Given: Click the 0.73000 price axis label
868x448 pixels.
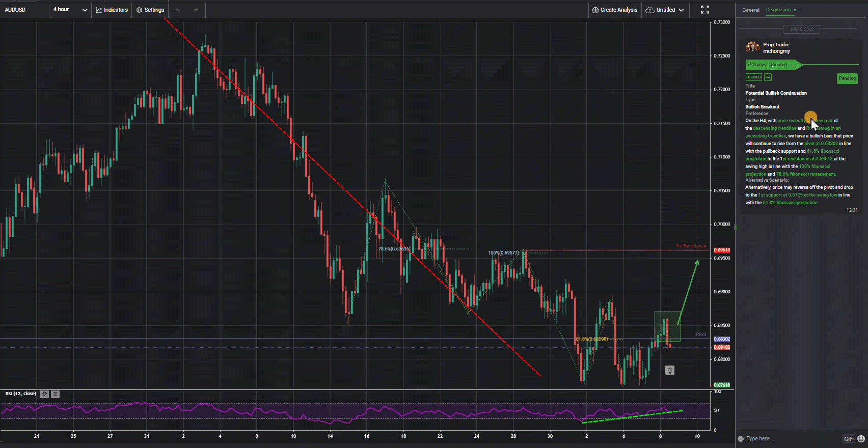Looking at the screenshot, I should pyautogui.click(x=722, y=22).
